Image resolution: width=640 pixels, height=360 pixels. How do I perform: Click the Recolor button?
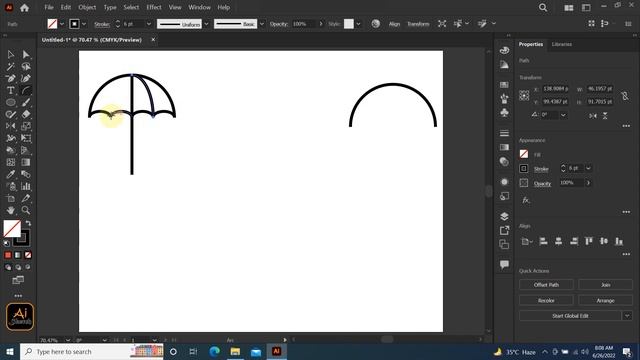(546, 300)
